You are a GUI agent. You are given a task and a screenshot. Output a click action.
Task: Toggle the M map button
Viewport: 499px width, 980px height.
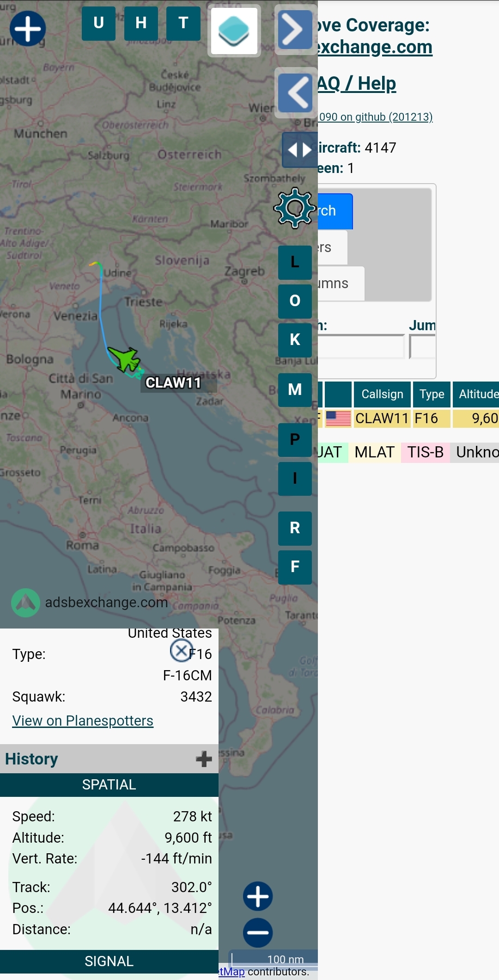click(x=295, y=390)
